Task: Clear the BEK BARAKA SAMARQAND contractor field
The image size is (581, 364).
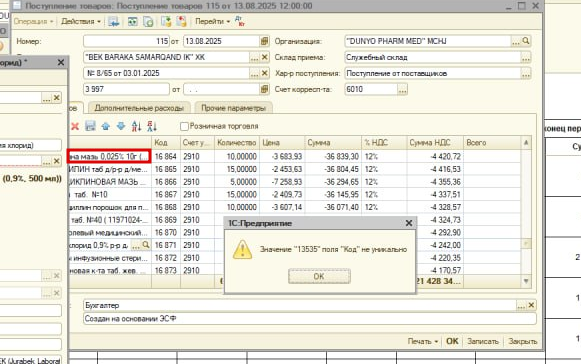Action: (265, 57)
